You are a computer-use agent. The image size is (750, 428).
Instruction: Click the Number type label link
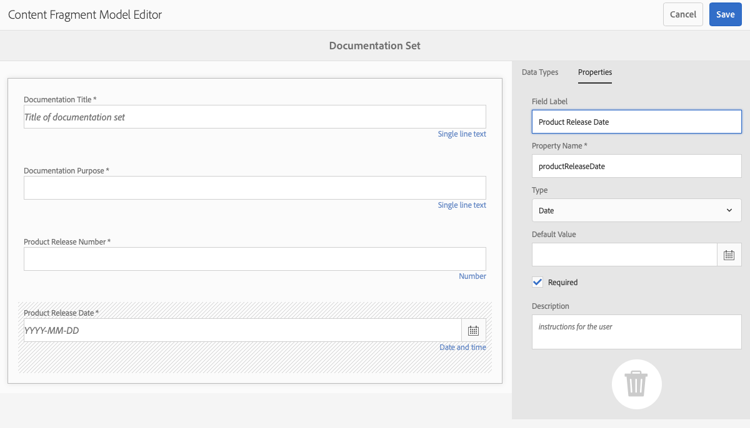pyautogui.click(x=472, y=276)
